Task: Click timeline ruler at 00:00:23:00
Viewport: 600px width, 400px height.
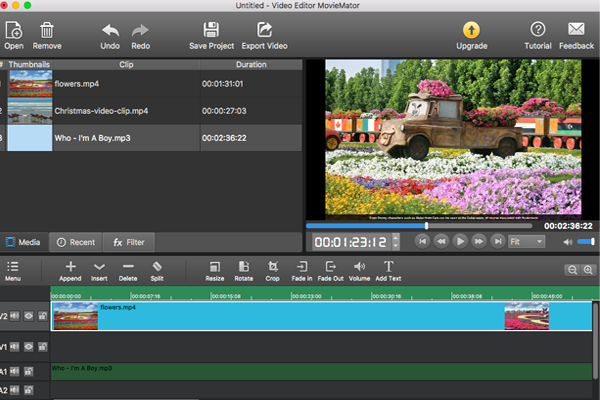Action: point(306,296)
